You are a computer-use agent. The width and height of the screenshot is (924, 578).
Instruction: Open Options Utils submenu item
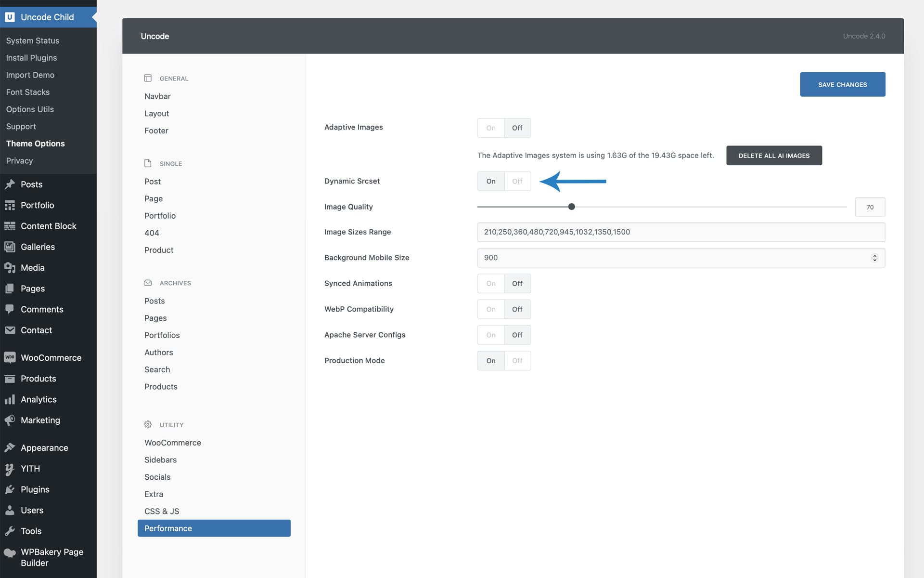point(30,109)
